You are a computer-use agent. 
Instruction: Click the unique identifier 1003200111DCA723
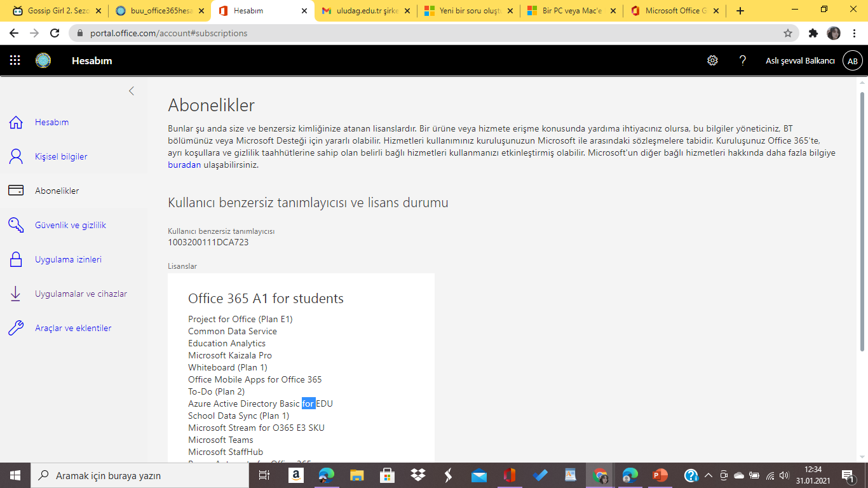point(208,242)
